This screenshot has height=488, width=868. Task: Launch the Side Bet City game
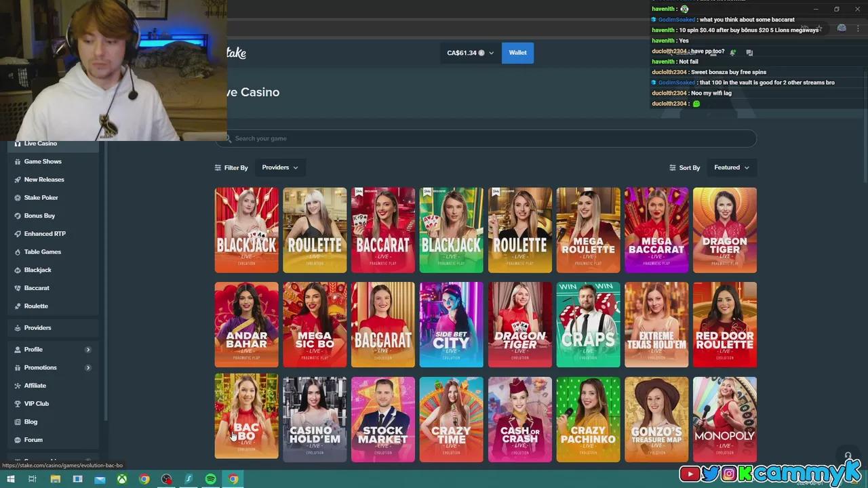pyautogui.click(x=451, y=325)
